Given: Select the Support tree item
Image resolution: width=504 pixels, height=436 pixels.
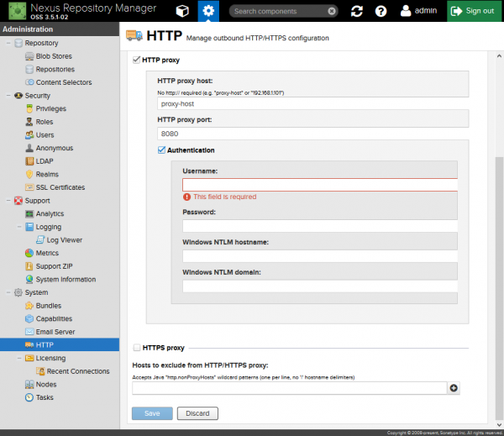Looking at the screenshot, I should (37, 201).
